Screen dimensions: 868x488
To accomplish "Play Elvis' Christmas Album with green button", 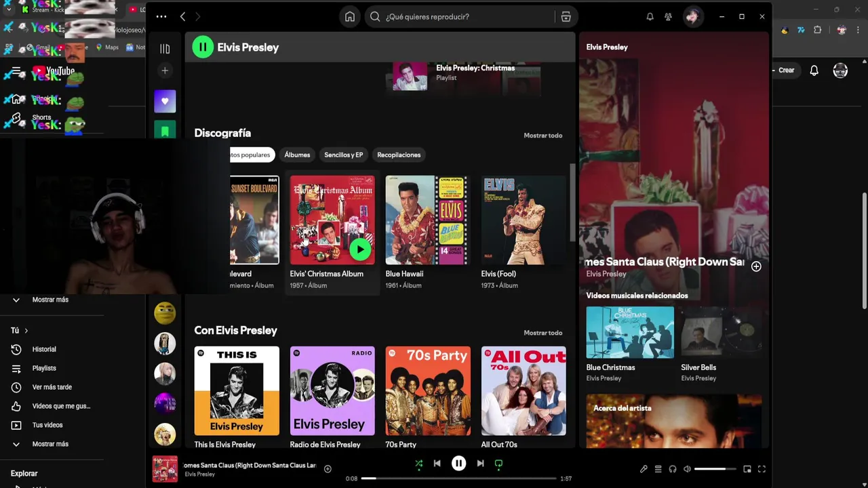I will [x=360, y=249].
